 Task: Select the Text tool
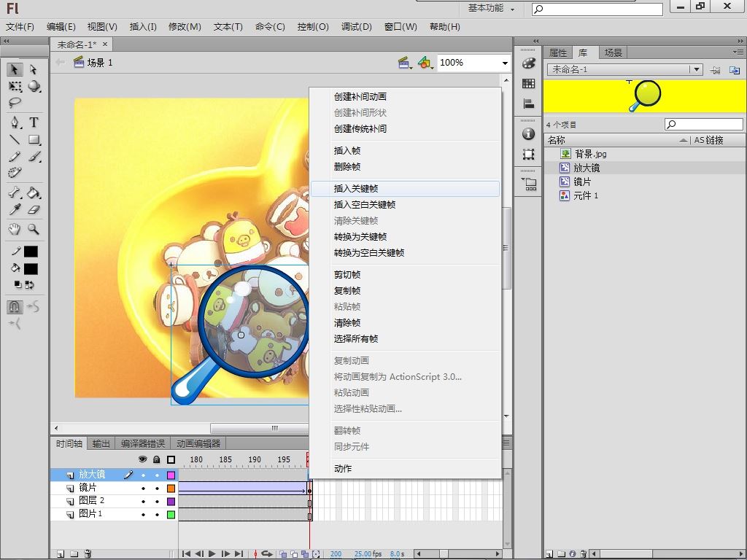(x=34, y=122)
